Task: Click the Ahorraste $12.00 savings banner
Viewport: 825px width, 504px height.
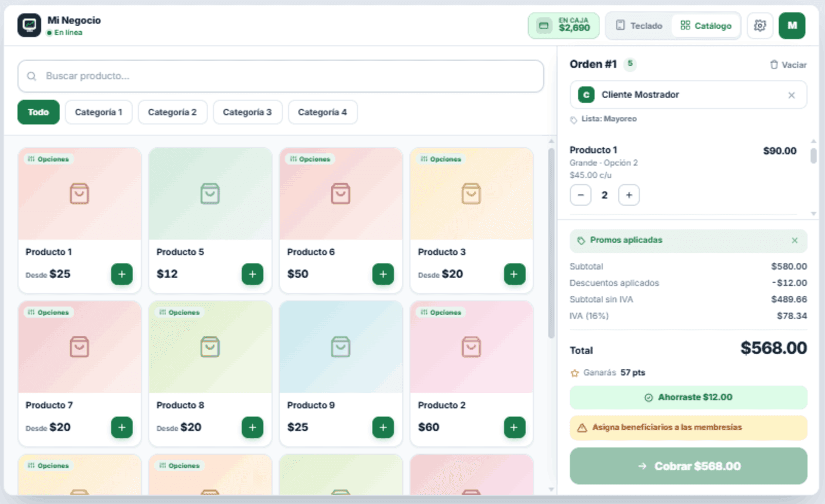Action: pos(688,398)
